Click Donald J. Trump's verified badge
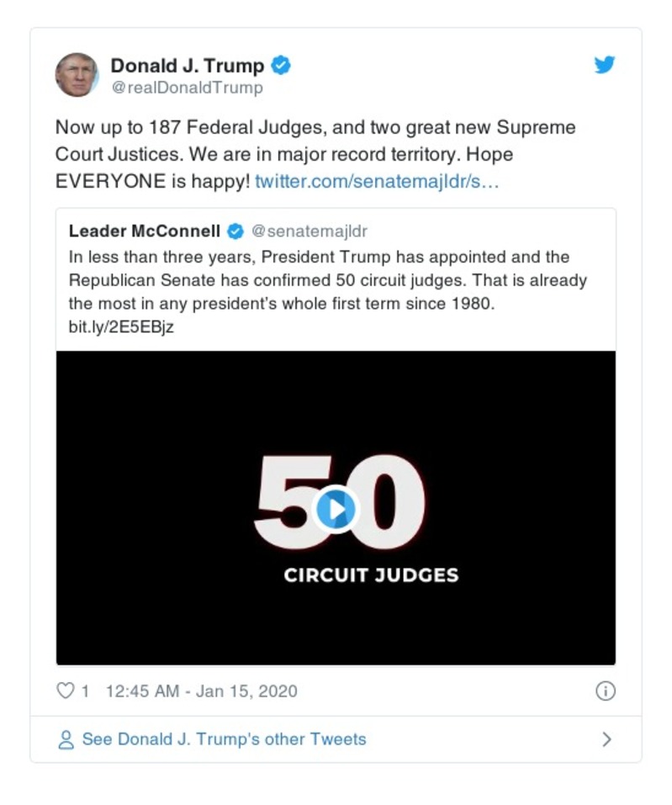Viewport: 672px width, 805px height. (x=281, y=64)
